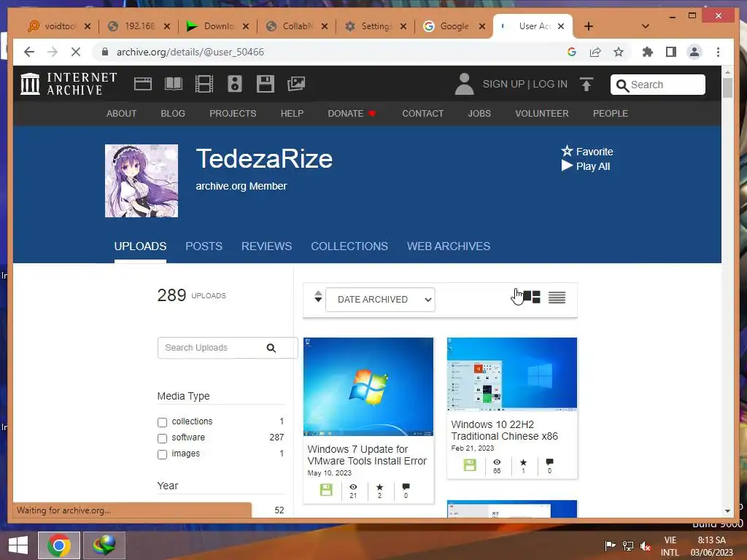Viewport: 747px width, 560px height.
Task: Click the Chrome taskbar icon
Action: coord(59,545)
